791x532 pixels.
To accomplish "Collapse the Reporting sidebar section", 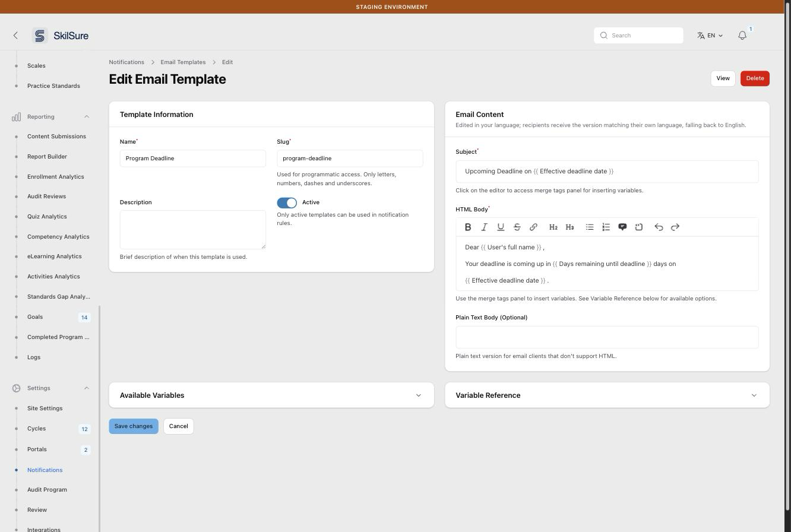I will 87,117.
